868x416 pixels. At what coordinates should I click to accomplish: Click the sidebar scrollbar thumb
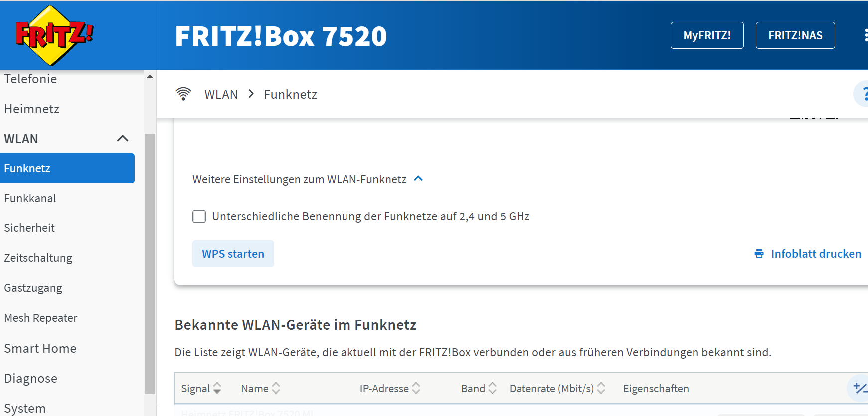point(150,264)
